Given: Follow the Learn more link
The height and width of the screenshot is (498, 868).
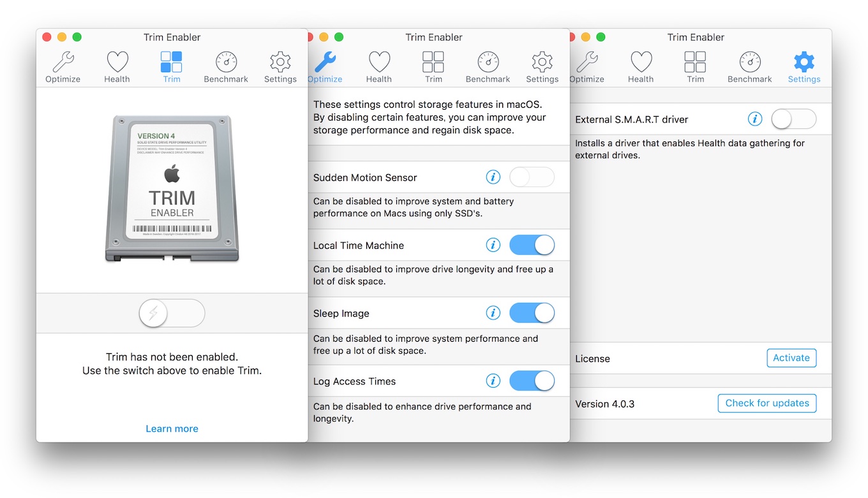Looking at the screenshot, I should tap(172, 428).
